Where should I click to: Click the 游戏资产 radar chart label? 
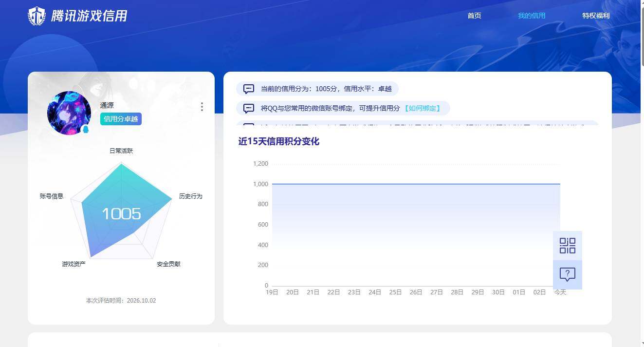tap(74, 264)
